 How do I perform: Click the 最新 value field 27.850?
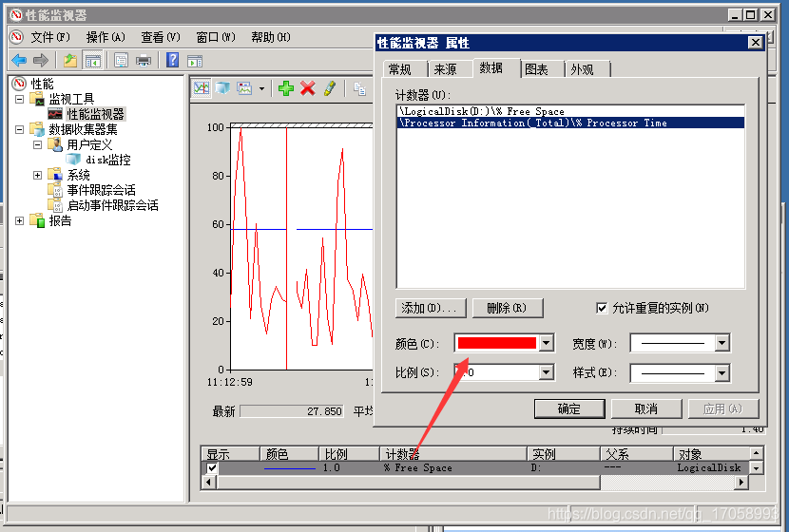point(292,411)
